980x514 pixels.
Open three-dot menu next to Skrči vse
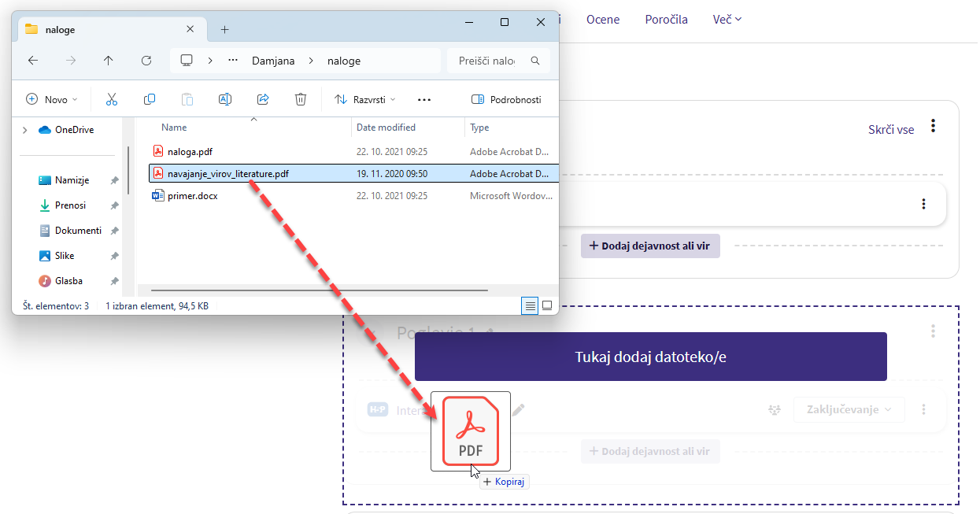pyautogui.click(x=933, y=126)
